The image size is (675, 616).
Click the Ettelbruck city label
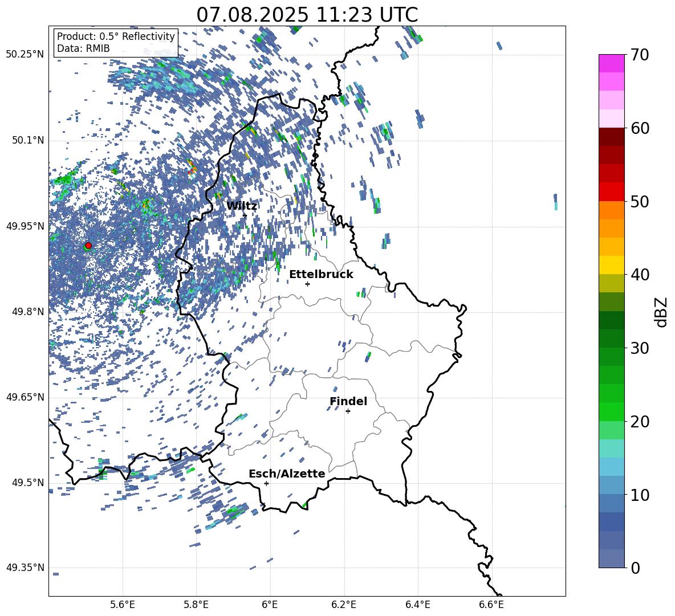click(321, 275)
